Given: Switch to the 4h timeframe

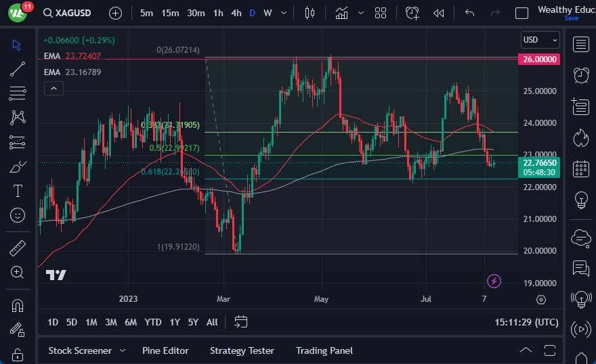Looking at the screenshot, I should click(236, 13).
